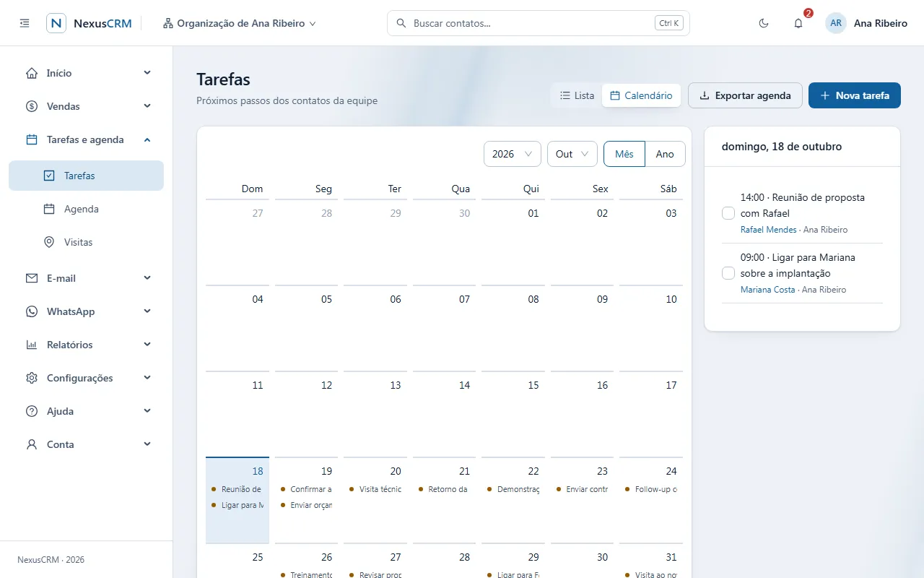Collapse the Tarefas e agenda section chevron
Screen dimensions: 924x578
point(147,139)
